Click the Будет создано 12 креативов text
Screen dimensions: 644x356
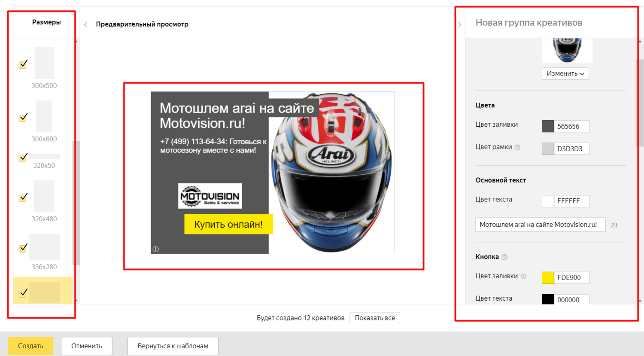pos(301,318)
